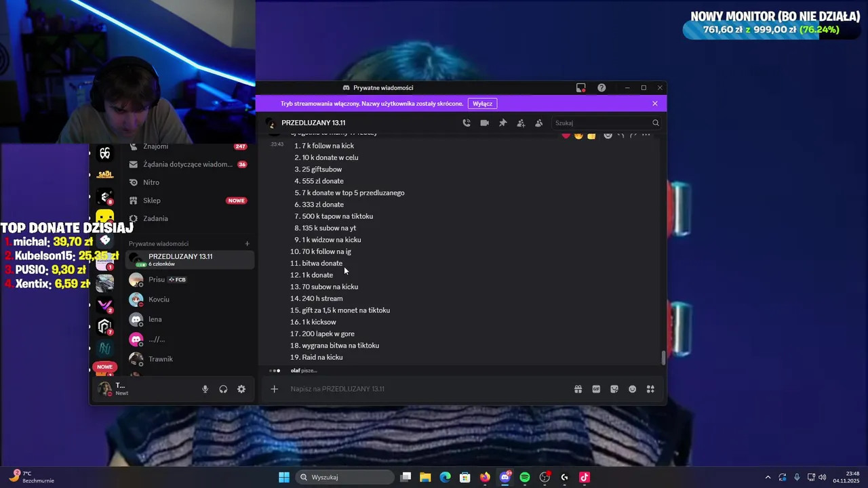Open the taskbar clock showing 23:48

pyautogui.click(x=846, y=477)
